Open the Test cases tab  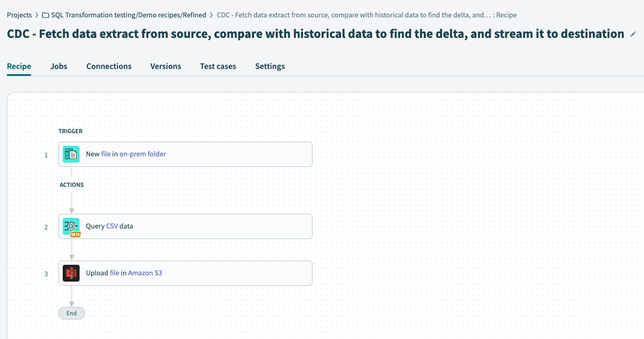click(x=218, y=66)
